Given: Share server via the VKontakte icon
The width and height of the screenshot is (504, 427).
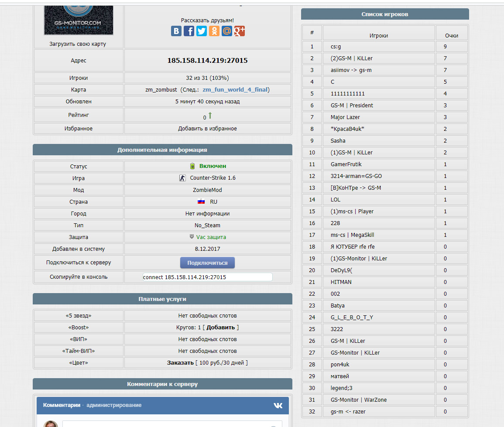Looking at the screenshot, I should pyautogui.click(x=176, y=31).
